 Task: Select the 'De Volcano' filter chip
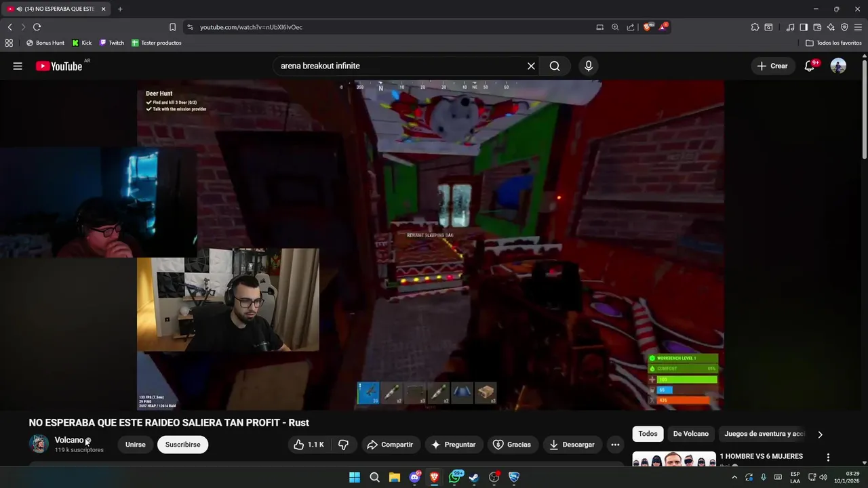point(690,434)
